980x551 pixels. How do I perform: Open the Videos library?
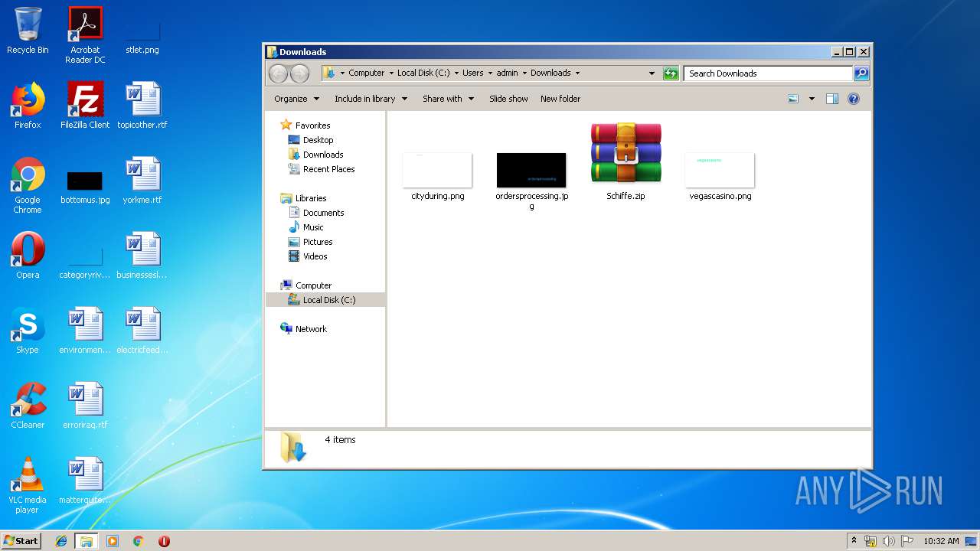(x=315, y=256)
